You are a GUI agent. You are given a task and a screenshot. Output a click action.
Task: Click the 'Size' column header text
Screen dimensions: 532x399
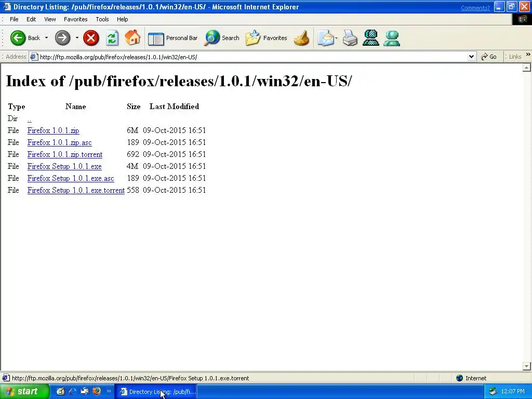click(x=134, y=107)
